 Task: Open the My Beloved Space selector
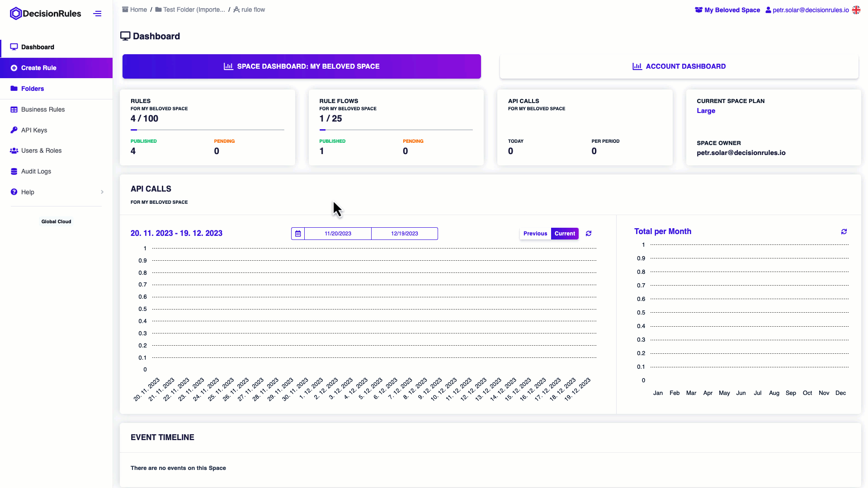727,10
